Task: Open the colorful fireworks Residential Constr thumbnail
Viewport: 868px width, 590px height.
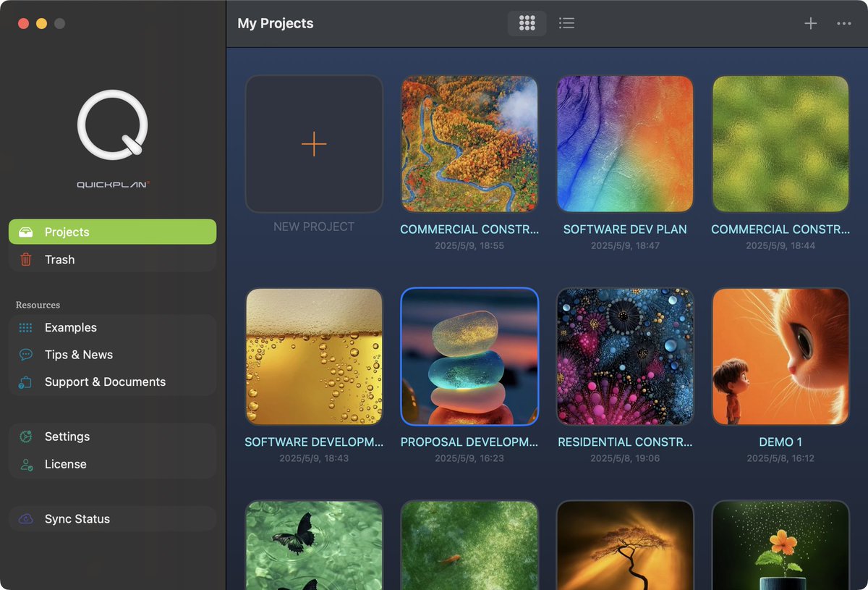Action: click(625, 356)
